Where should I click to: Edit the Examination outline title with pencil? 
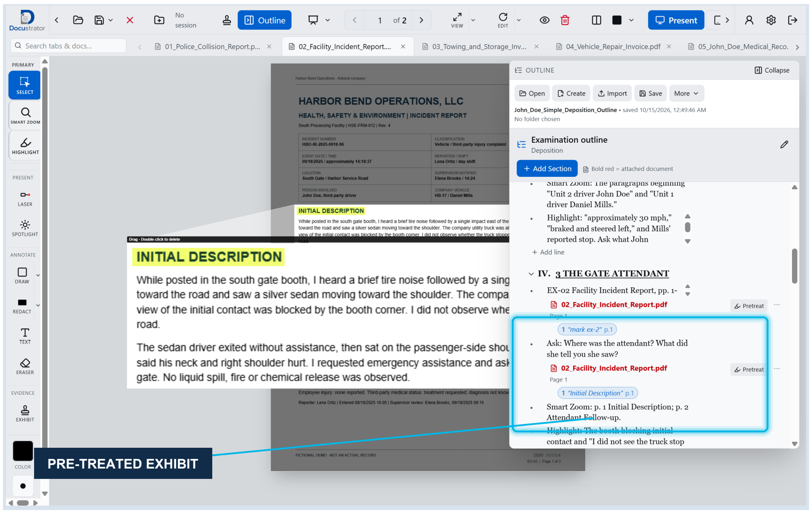pos(784,145)
